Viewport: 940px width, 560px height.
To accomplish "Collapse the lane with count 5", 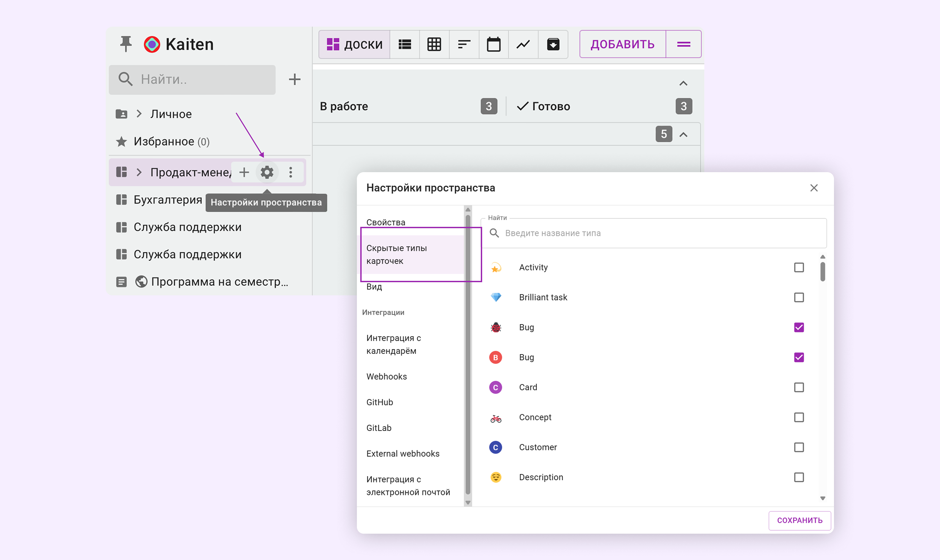I will (683, 134).
